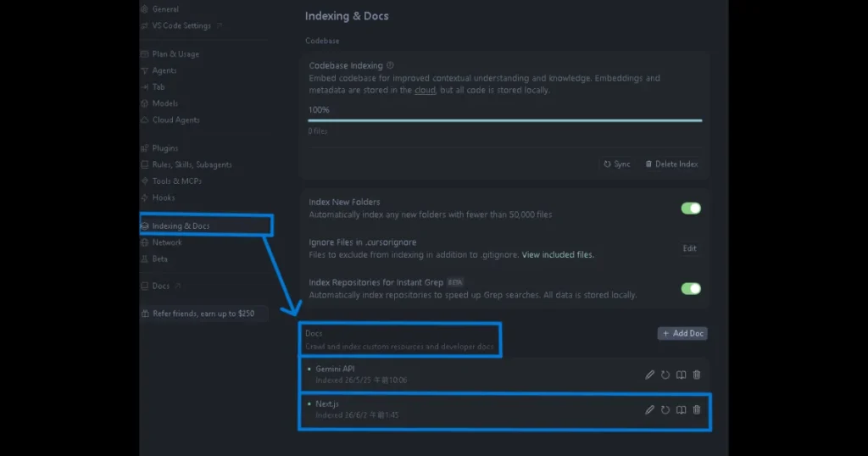Delete the Next.js doc

pyautogui.click(x=697, y=410)
